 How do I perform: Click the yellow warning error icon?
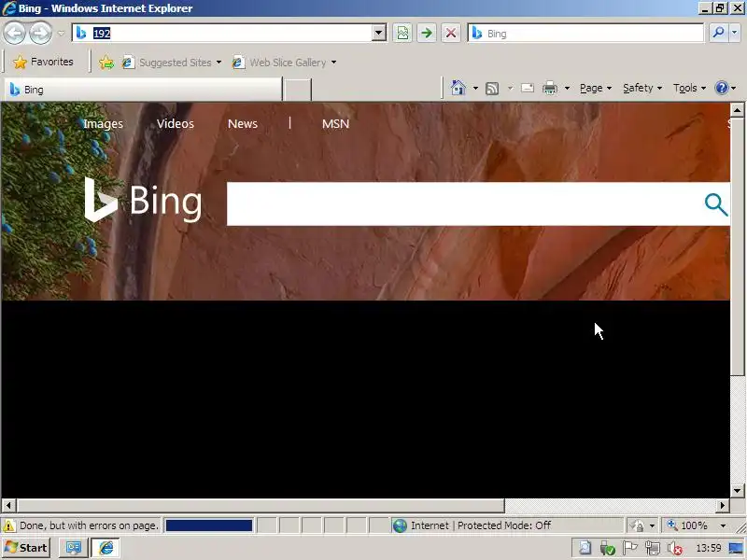tap(9, 525)
